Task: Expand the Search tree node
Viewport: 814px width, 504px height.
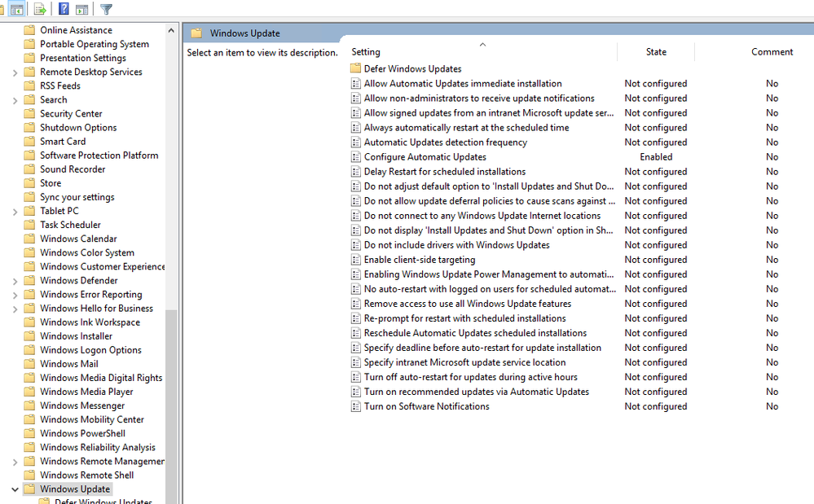Action: [15, 100]
